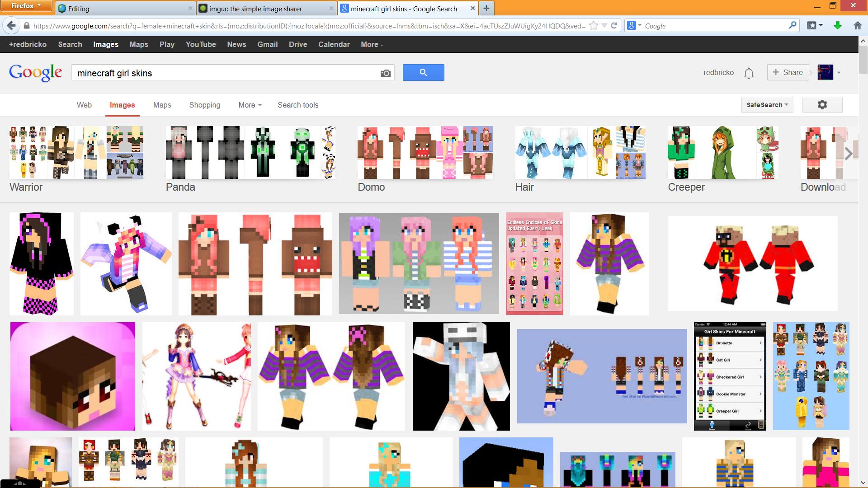Open the Hair skins category
Screen dimensions: 868x488
coord(580,159)
